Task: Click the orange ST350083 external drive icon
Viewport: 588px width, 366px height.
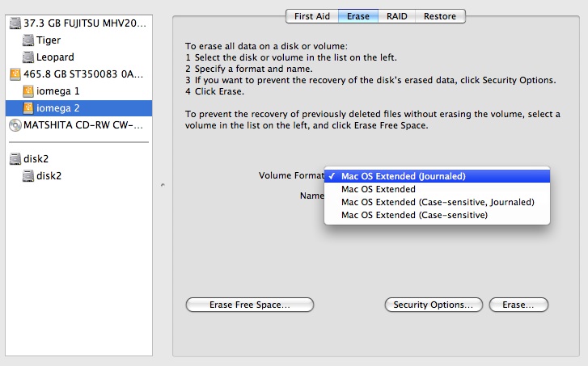Action: point(15,74)
